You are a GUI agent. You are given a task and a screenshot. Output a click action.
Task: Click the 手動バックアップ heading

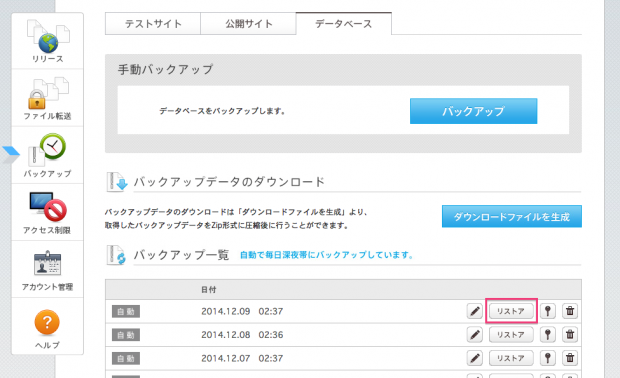(x=165, y=69)
